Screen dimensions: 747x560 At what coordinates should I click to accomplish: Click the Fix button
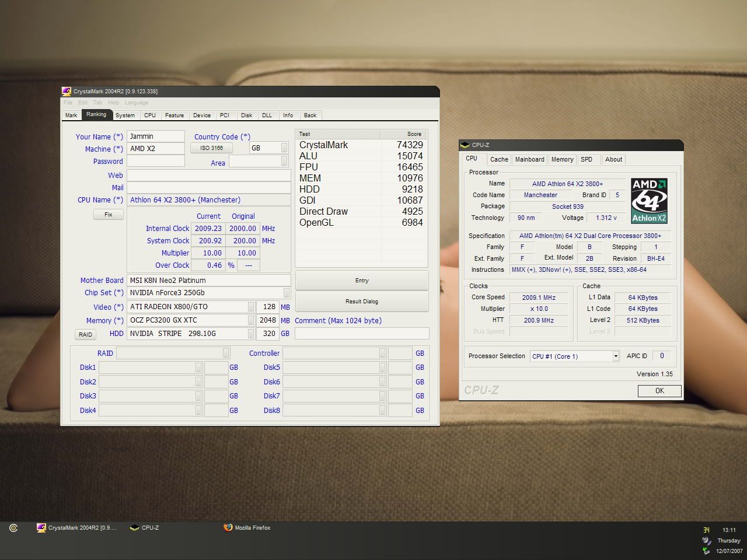click(109, 215)
